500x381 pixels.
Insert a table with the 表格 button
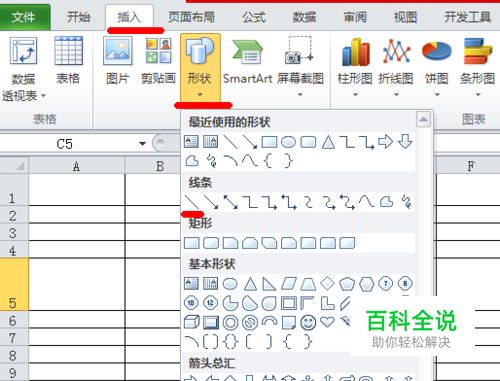point(68,61)
